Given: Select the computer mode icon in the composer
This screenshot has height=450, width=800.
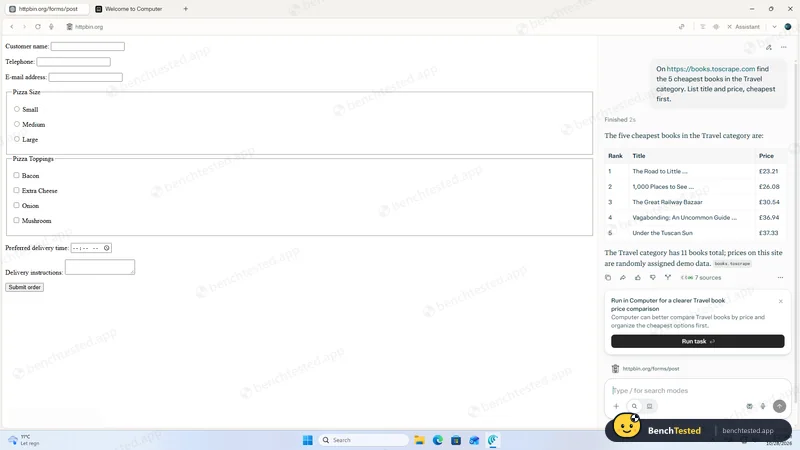Looking at the screenshot, I should [x=649, y=406].
